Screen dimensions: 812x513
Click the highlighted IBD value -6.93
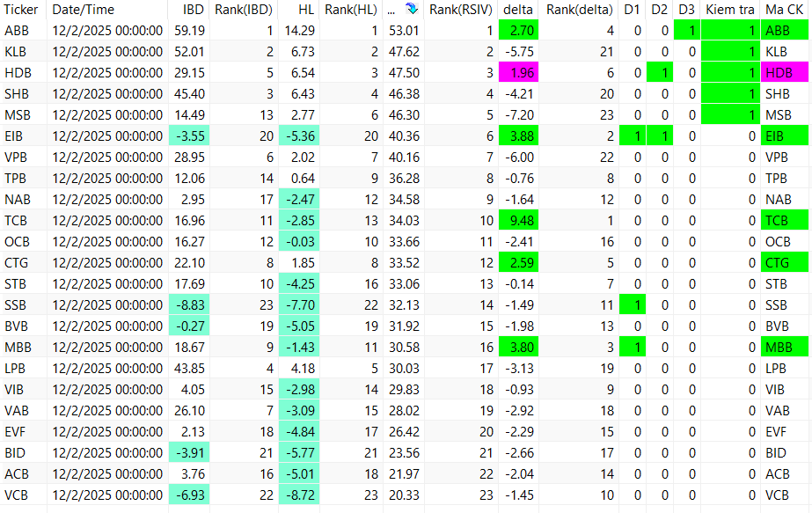189,495
